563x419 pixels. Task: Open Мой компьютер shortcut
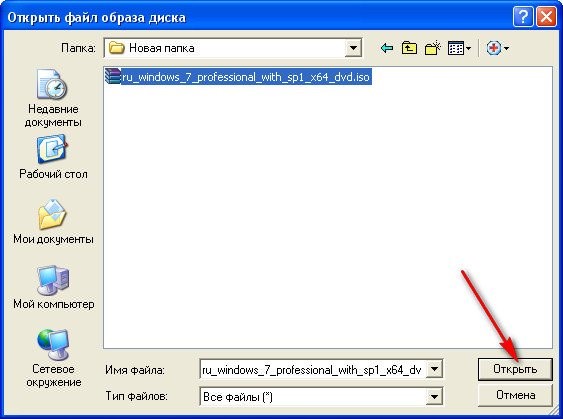pyautogui.click(x=53, y=287)
